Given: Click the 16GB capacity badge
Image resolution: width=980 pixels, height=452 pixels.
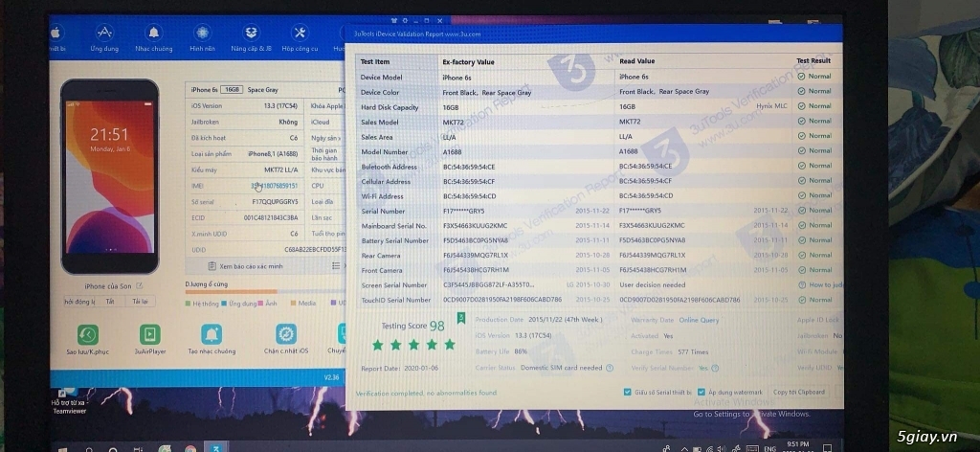Looking at the screenshot, I should pyautogui.click(x=232, y=90).
